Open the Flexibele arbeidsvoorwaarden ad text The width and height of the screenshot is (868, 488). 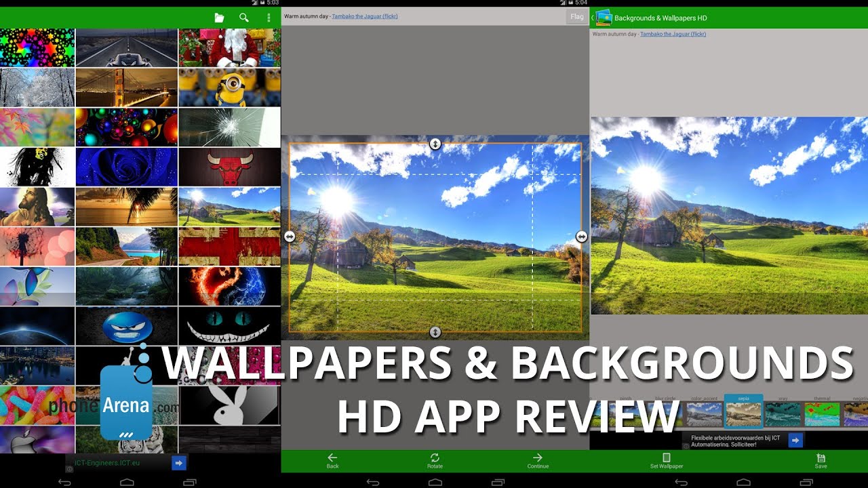736,441
